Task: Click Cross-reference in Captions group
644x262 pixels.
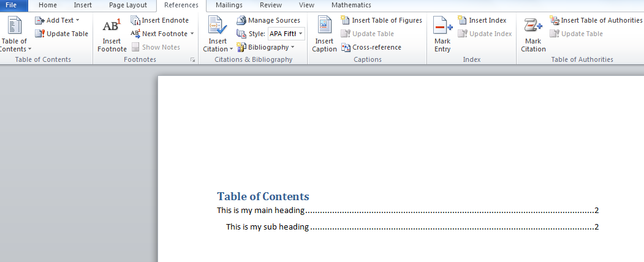Action: [371, 47]
